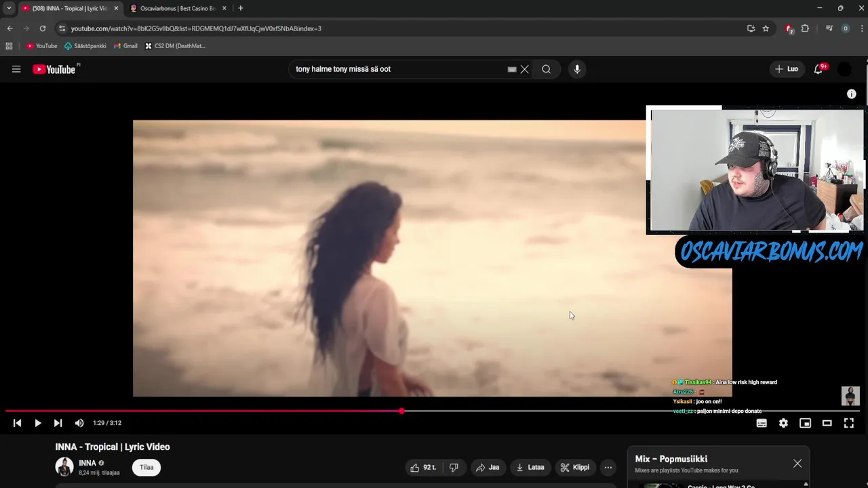Reload the current page
This screenshot has height=488, width=868.
[x=42, y=28]
